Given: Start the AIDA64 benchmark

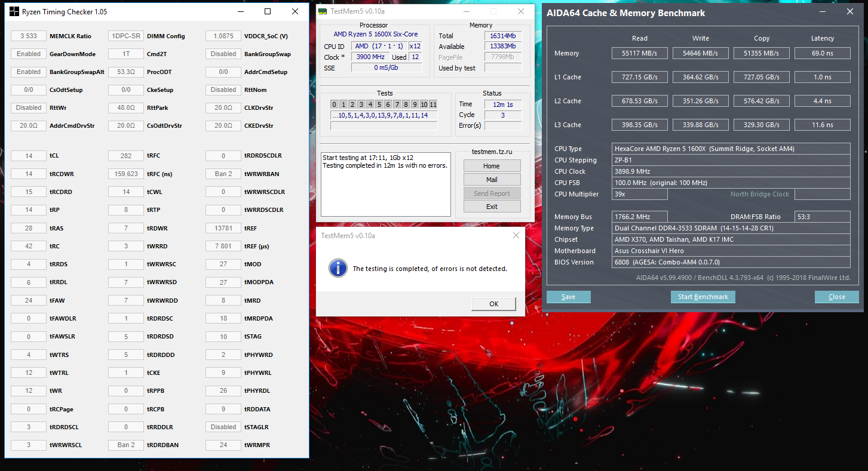Looking at the screenshot, I should (x=703, y=297).
